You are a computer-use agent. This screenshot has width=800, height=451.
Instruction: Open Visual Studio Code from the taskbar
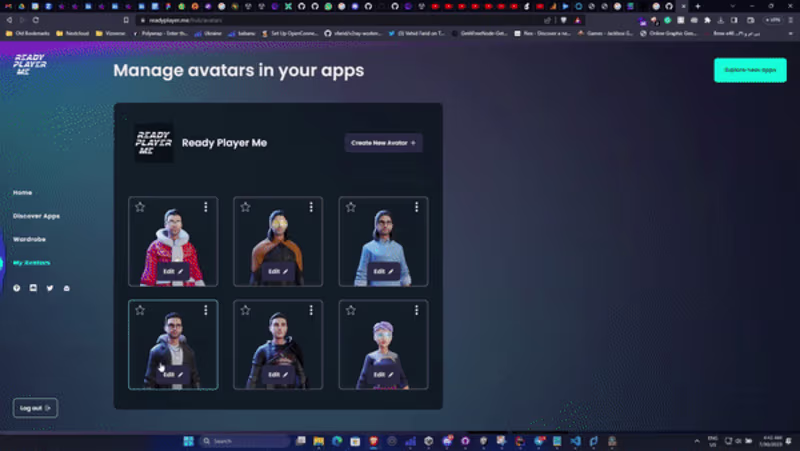pos(576,441)
